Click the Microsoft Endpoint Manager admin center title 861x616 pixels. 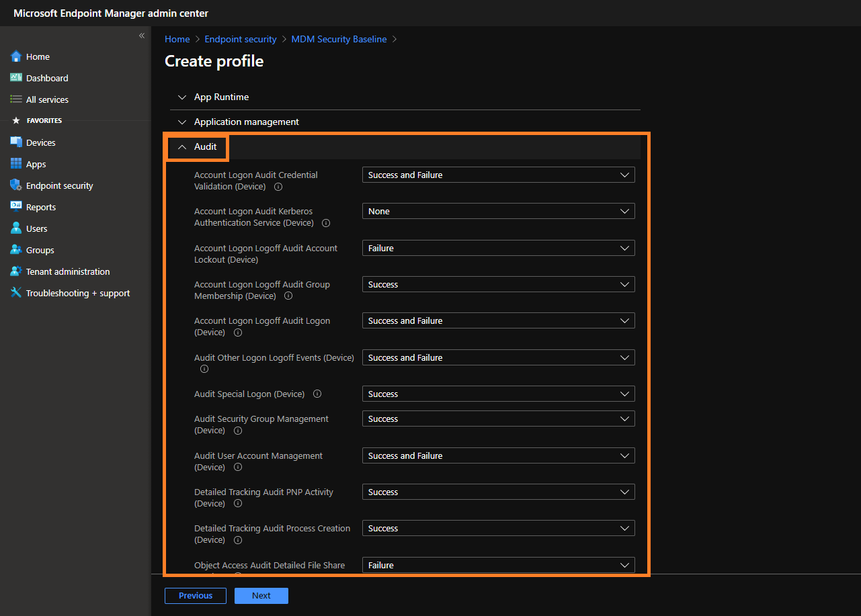111,13
